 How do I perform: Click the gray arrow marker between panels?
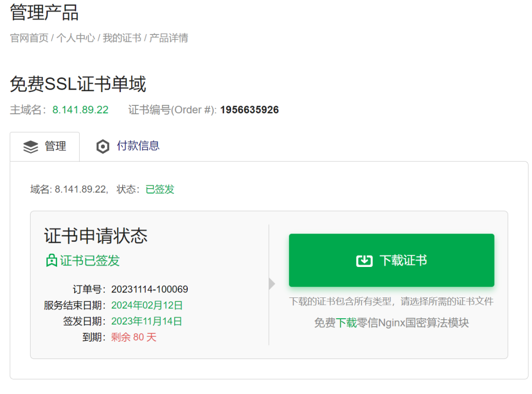pyautogui.click(x=272, y=284)
